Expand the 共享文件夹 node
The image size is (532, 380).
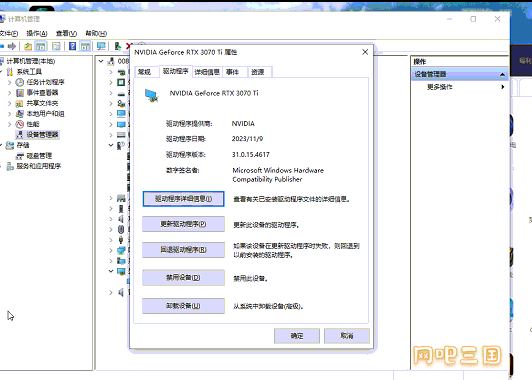pos(10,103)
